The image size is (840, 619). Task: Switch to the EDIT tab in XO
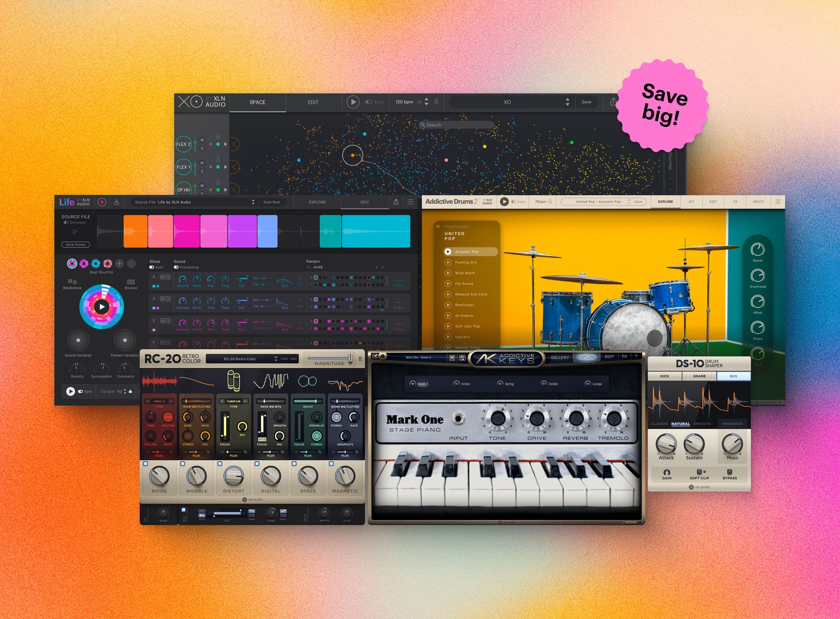313,102
